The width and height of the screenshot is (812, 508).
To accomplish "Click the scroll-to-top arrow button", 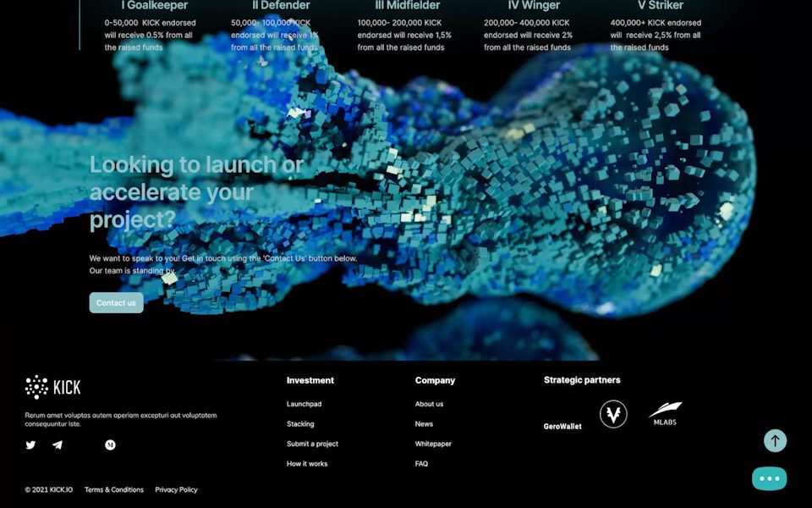I will [776, 440].
